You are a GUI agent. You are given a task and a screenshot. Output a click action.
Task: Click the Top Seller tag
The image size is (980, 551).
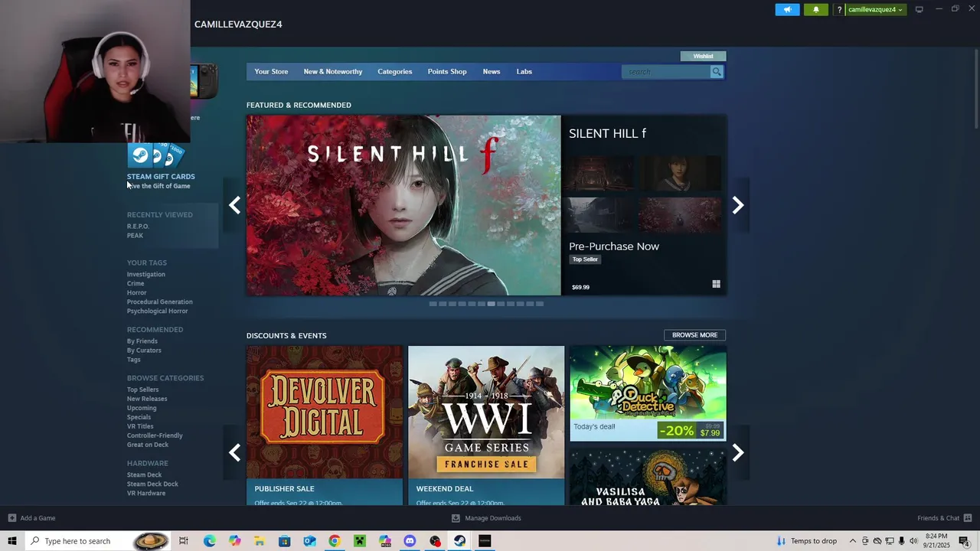coord(585,259)
